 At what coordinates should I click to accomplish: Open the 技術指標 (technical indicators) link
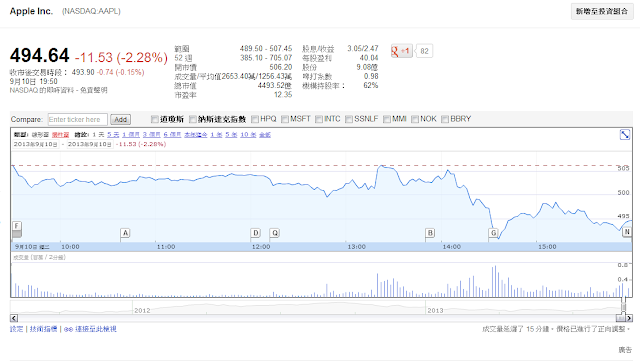[x=44, y=329]
